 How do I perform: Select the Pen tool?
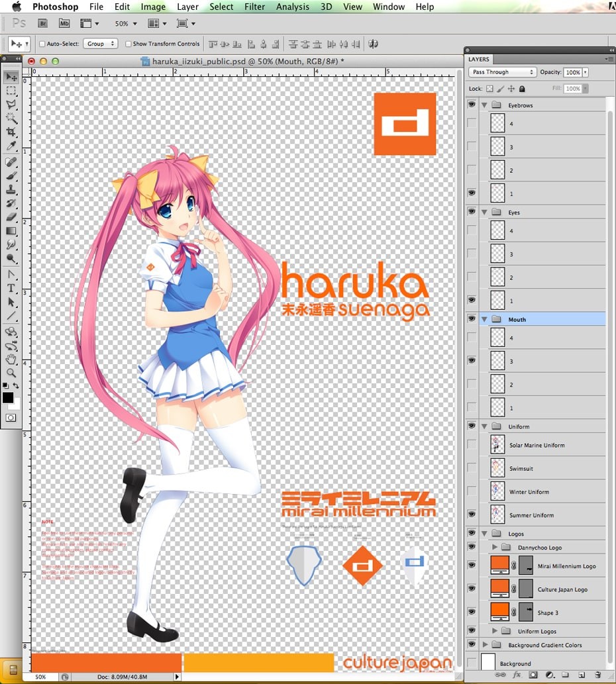[11, 275]
